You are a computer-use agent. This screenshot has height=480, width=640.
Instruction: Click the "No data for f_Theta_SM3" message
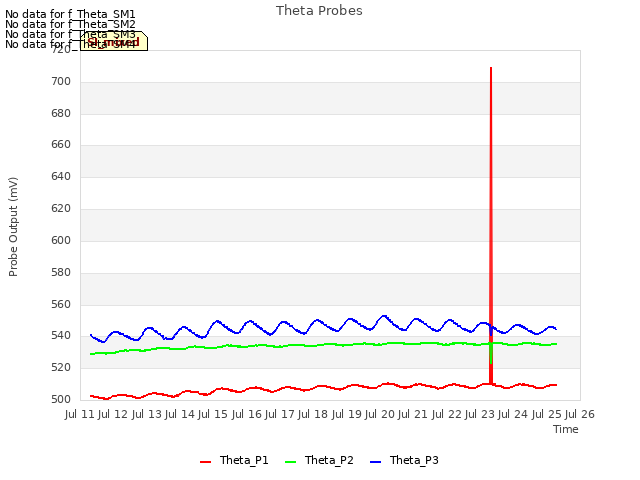(70, 34)
